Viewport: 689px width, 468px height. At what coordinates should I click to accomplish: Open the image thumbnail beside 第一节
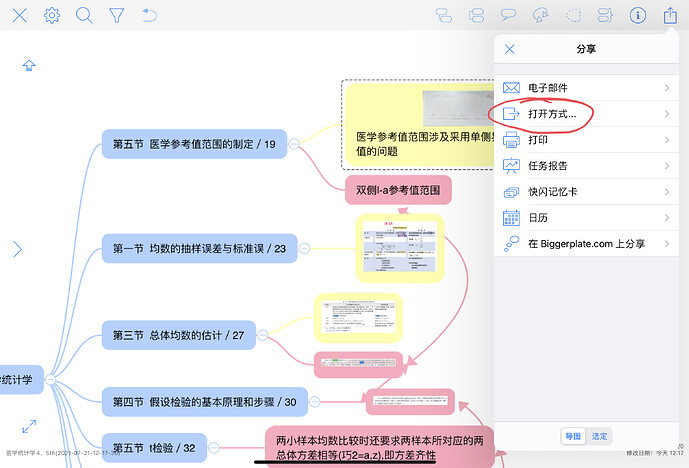click(400, 248)
